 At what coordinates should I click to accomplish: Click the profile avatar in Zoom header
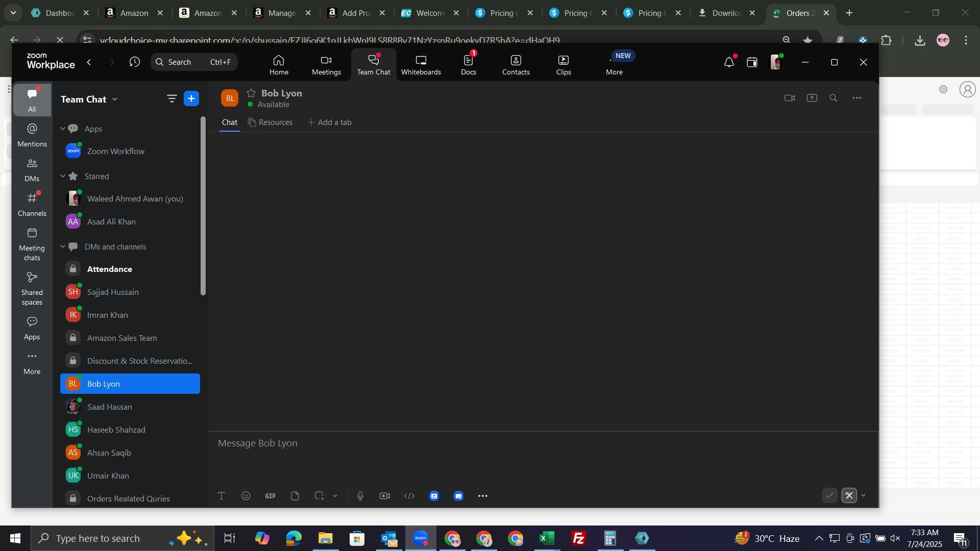[x=776, y=62]
